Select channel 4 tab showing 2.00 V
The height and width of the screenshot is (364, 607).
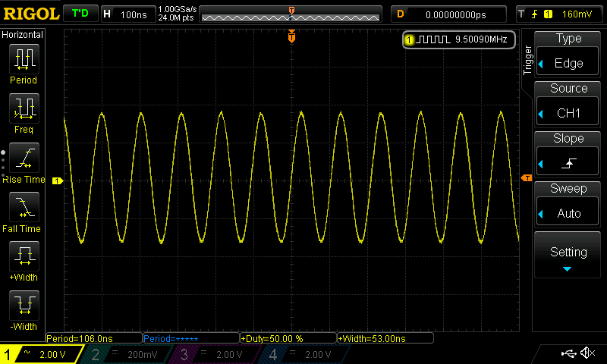pos(303,354)
